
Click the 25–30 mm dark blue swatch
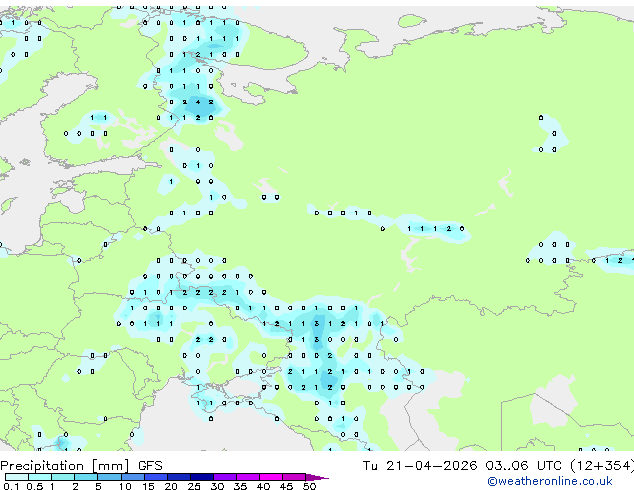click(202, 477)
